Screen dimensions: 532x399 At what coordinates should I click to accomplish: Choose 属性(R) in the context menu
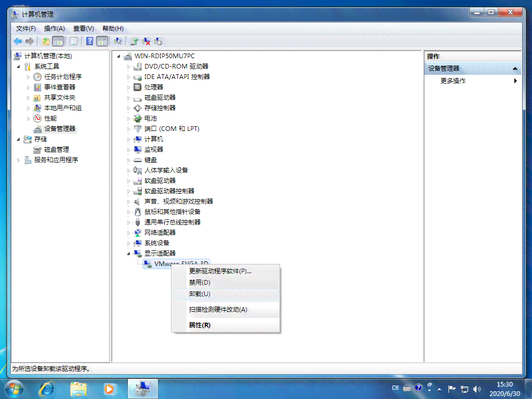point(225,325)
